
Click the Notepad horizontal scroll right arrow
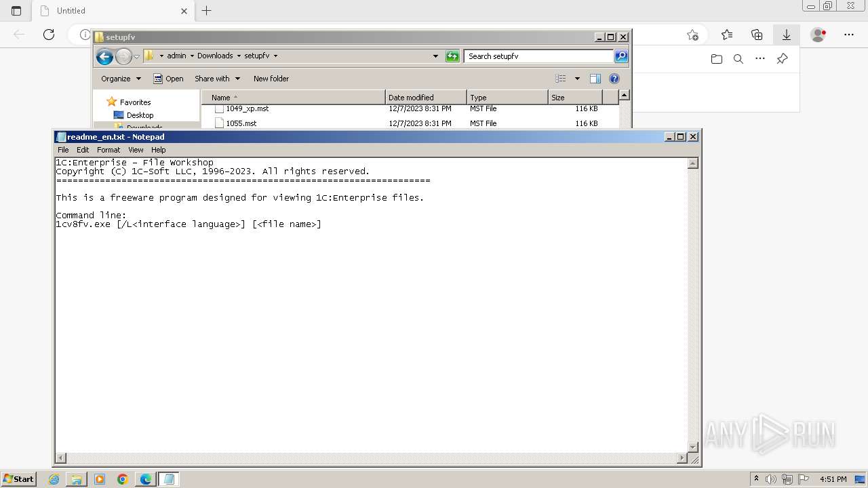click(682, 458)
